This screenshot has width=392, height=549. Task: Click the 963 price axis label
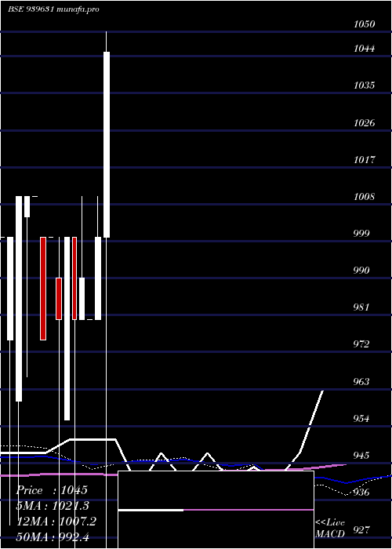(361, 382)
